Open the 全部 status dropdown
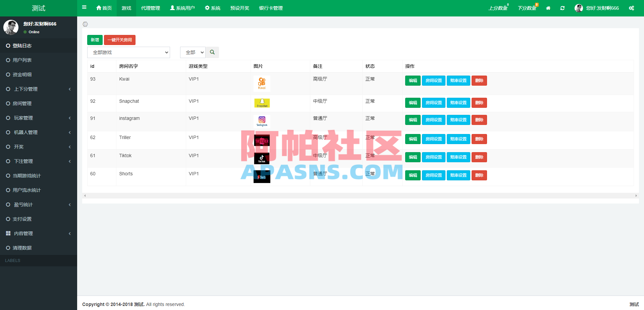Viewport: 644px width, 310px height. tap(193, 52)
